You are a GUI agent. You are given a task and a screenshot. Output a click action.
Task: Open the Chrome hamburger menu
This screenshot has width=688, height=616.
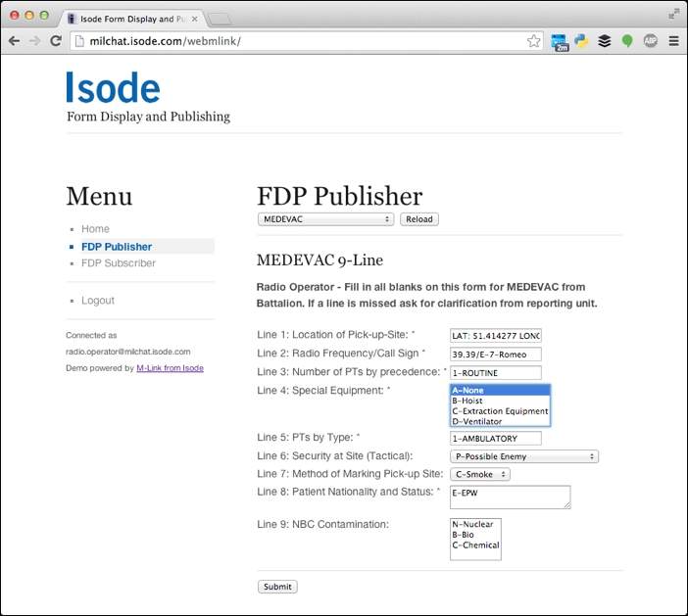click(x=672, y=41)
